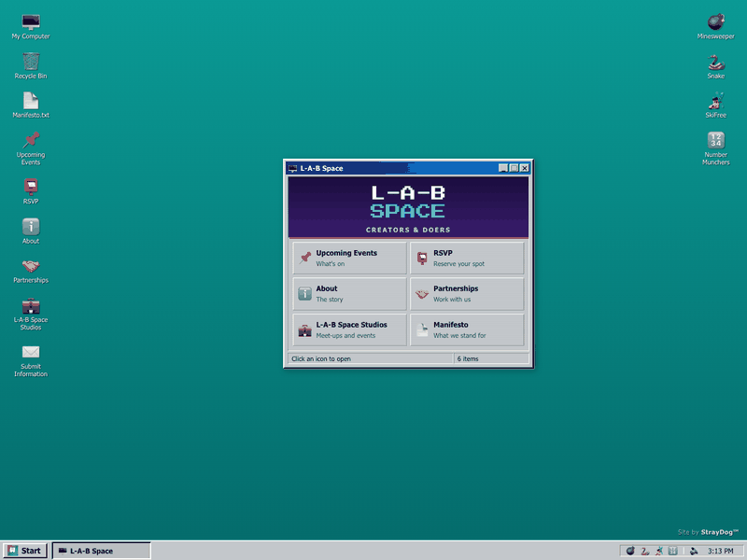Open the Manifesto What we stand for tile
The height and width of the screenshot is (560, 747).
[467, 329]
